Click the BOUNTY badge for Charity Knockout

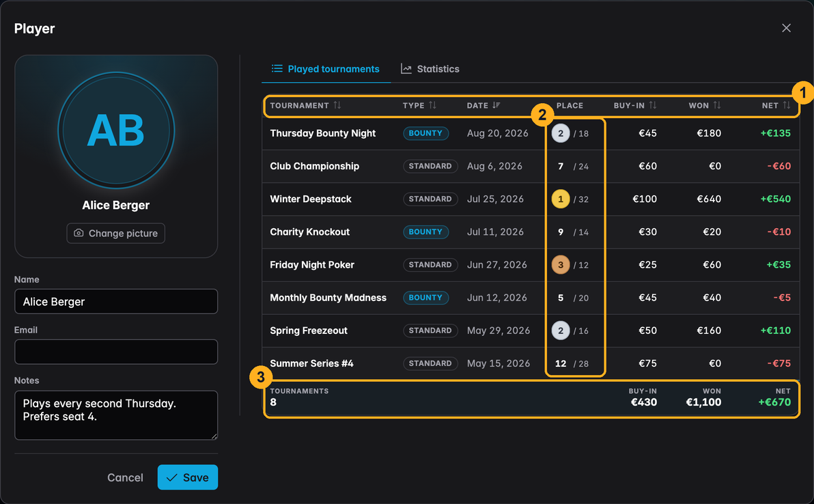tap(425, 232)
